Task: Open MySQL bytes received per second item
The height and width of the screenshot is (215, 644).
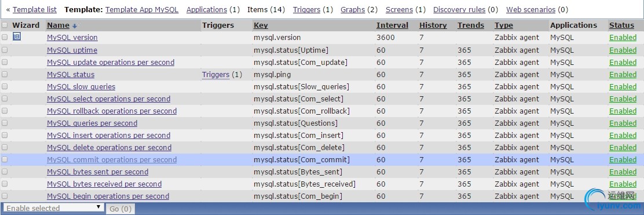Action: click(x=104, y=184)
